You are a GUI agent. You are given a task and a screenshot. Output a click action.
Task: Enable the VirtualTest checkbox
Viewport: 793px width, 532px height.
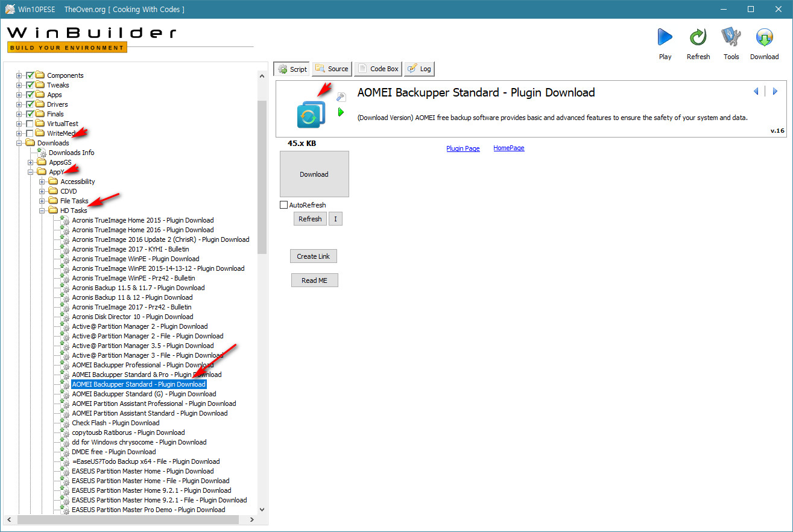(30, 124)
